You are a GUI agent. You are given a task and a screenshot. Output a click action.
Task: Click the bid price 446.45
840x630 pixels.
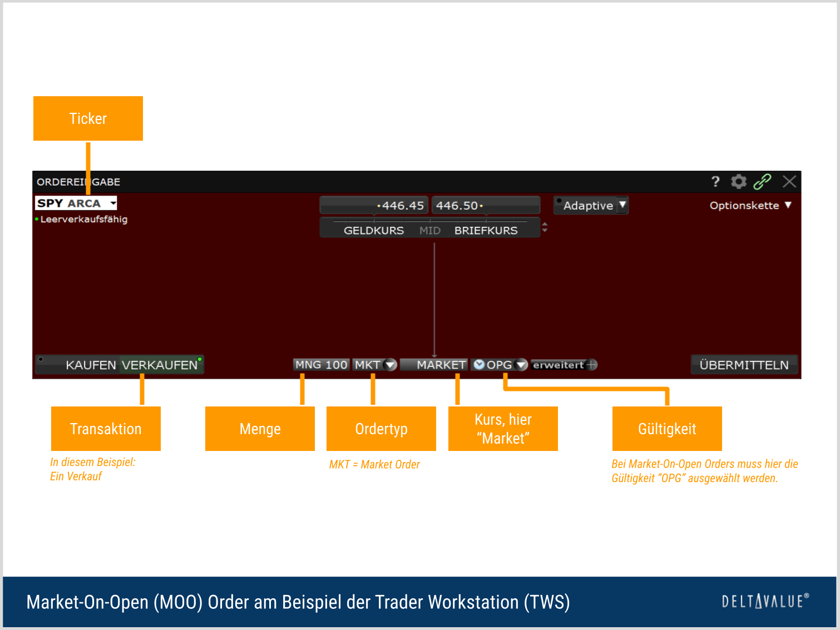point(374,205)
